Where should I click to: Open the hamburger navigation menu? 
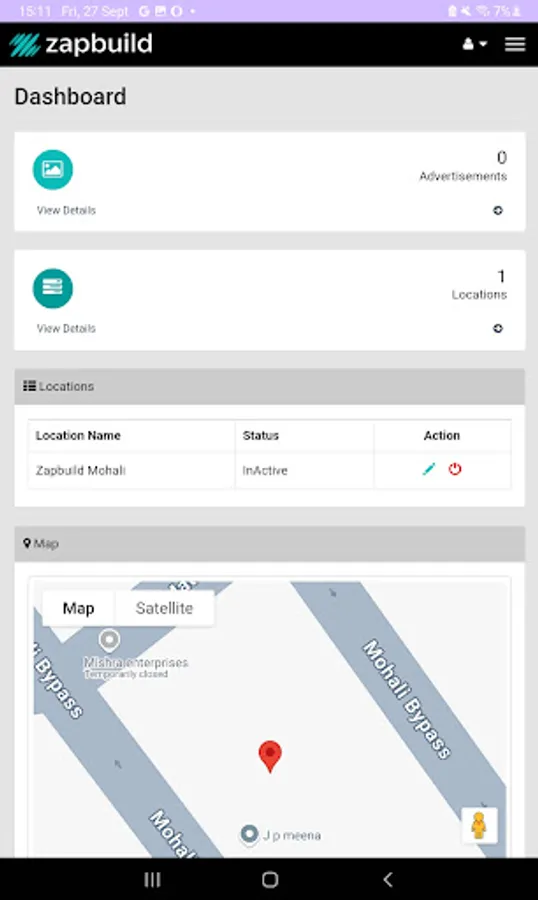click(x=515, y=44)
